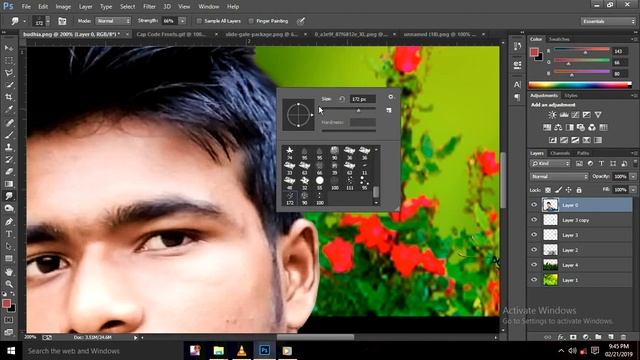Click the Character panel icon
The image size is (640, 360).
point(517,84)
